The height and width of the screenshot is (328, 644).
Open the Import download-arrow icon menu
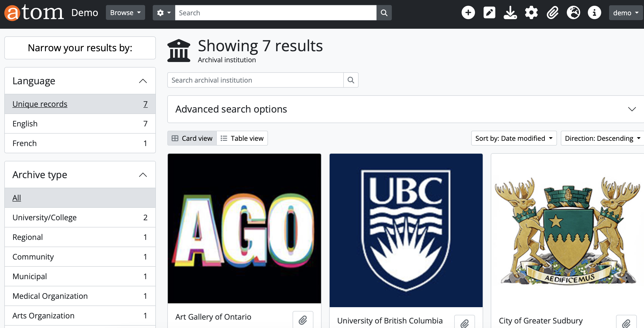[x=510, y=13]
